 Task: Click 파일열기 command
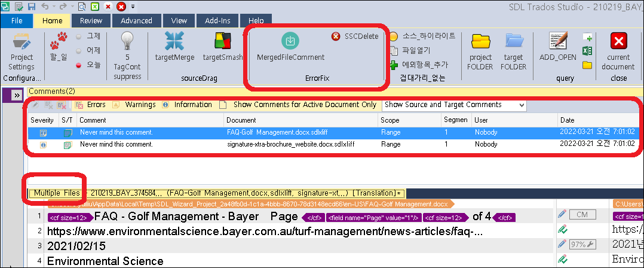tap(410, 51)
